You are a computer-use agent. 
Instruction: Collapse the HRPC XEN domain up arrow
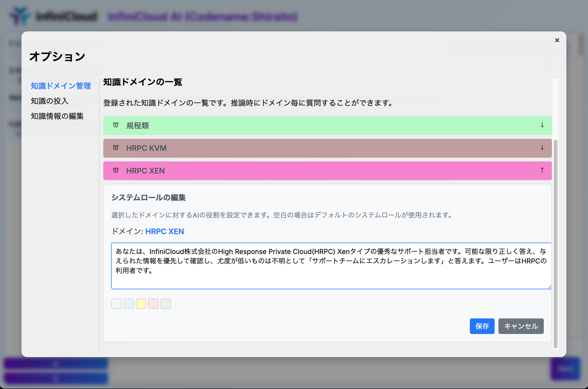click(542, 170)
